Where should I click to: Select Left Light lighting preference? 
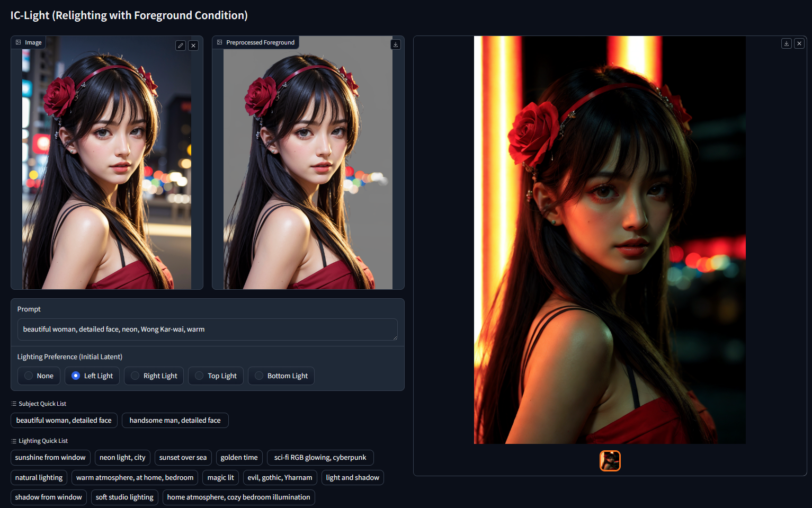(x=92, y=376)
